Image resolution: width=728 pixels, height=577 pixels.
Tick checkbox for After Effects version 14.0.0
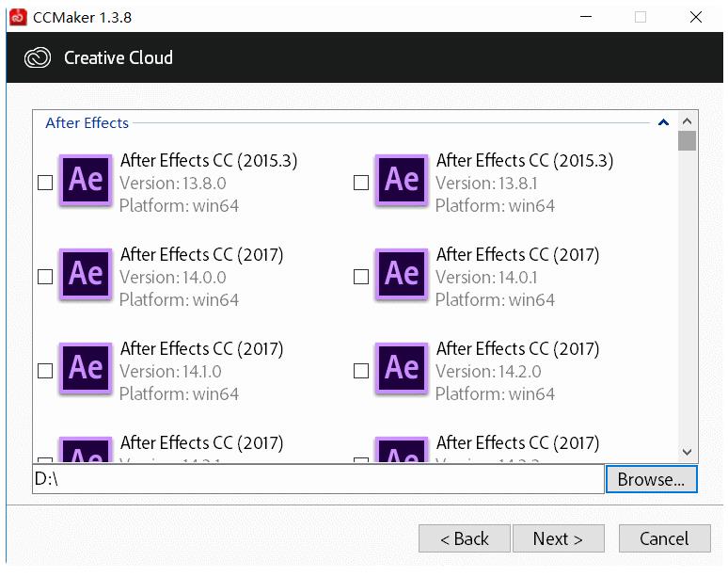[45, 277]
